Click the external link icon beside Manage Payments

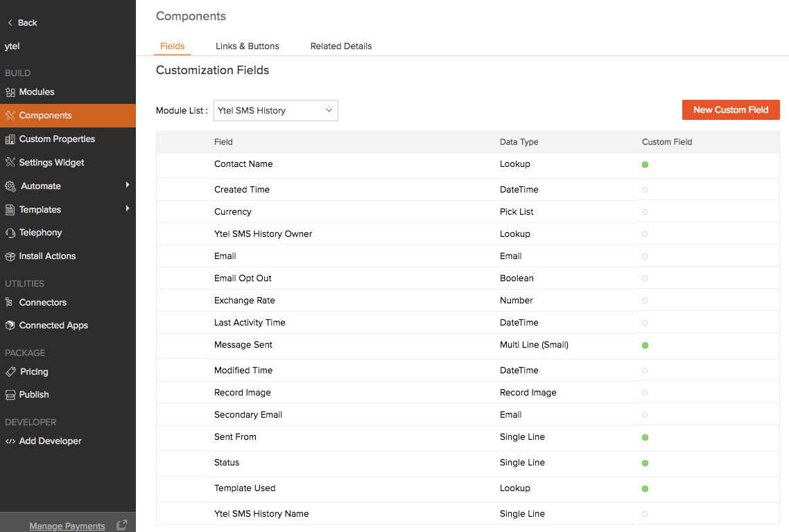point(122,525)
